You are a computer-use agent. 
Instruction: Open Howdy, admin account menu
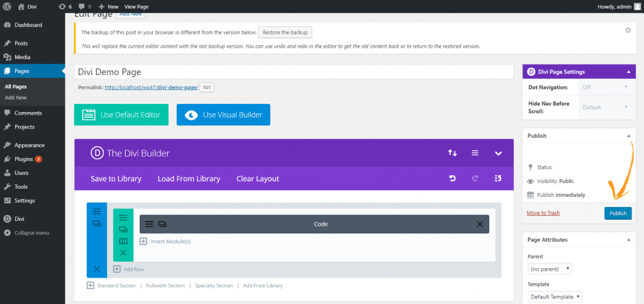click(x=618, y=6)
